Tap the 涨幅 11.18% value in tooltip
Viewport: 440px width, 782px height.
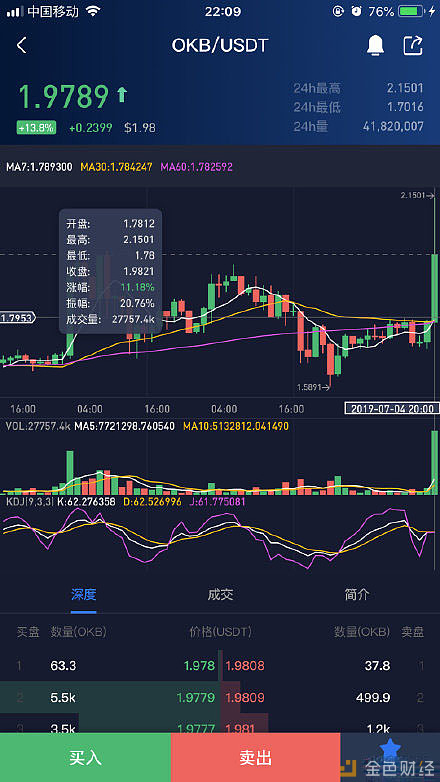(136, 287)
